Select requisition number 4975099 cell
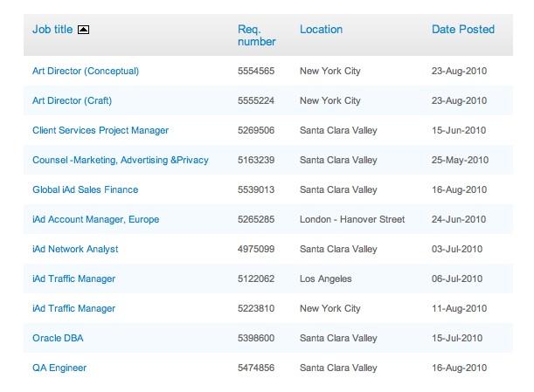 [256, 249]
